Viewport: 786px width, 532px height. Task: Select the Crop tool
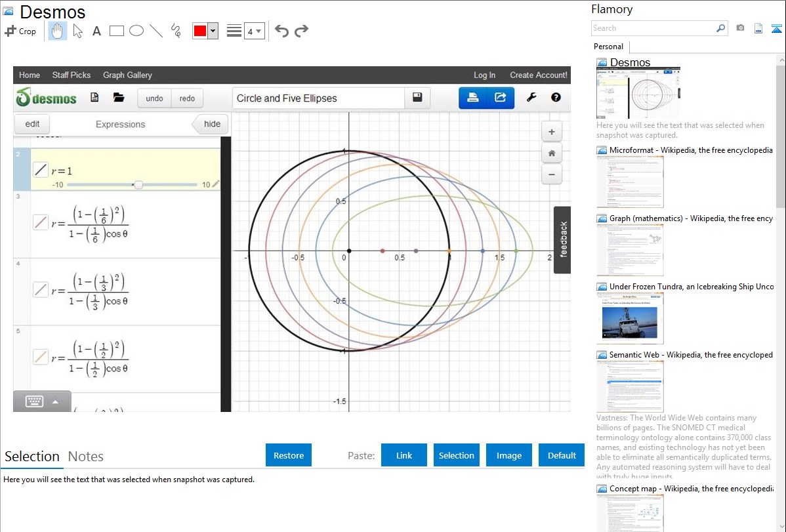coord(20,31)
